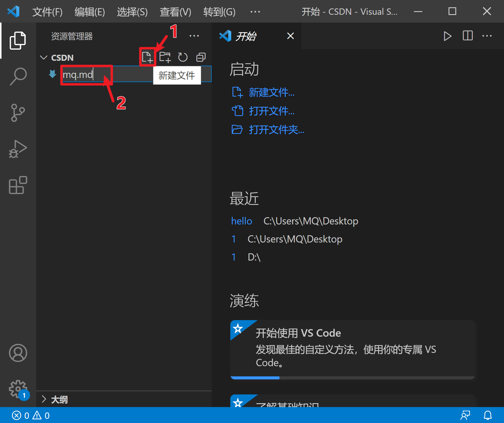Refresh the Explorer file list
Image resolution: width=504 pixels, height=423 pixels.
coord(183,57)
